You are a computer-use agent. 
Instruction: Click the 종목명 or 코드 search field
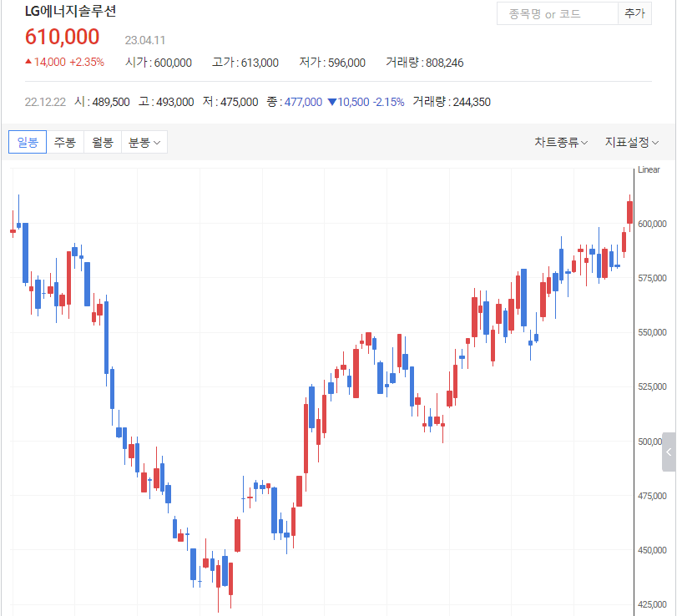[558, 14]
